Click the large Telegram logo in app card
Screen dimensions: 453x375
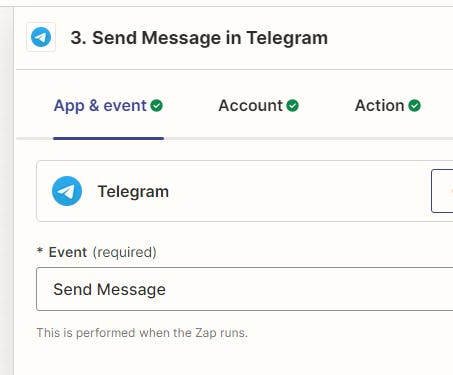(x=67, y=191)
